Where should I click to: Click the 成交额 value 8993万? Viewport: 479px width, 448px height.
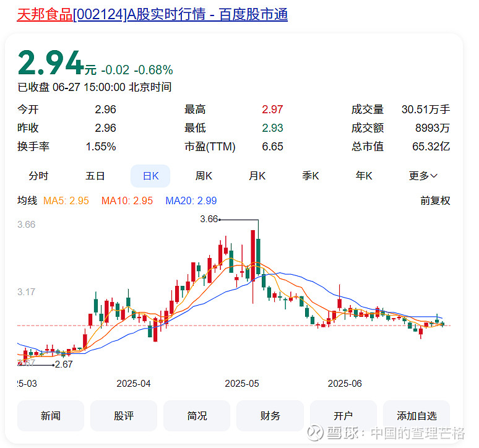point(433,128)
